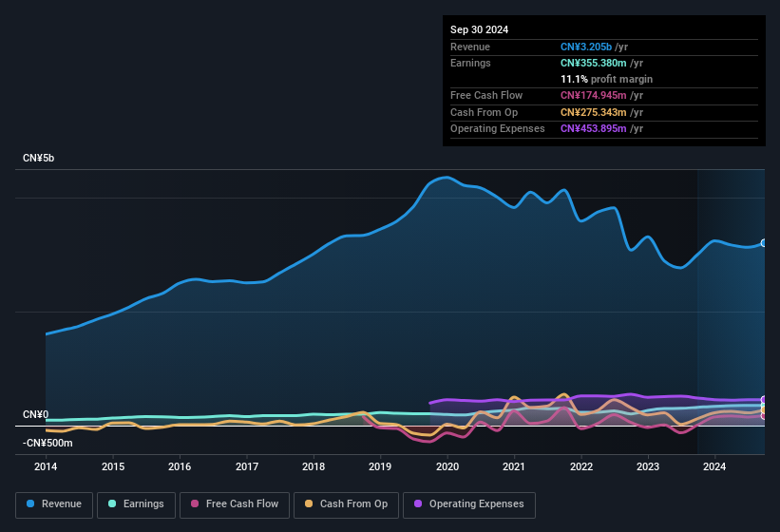Click the CN¥355.380m earnings value
This screenshot has height=532, width=780.
click(x=594, y=63)
